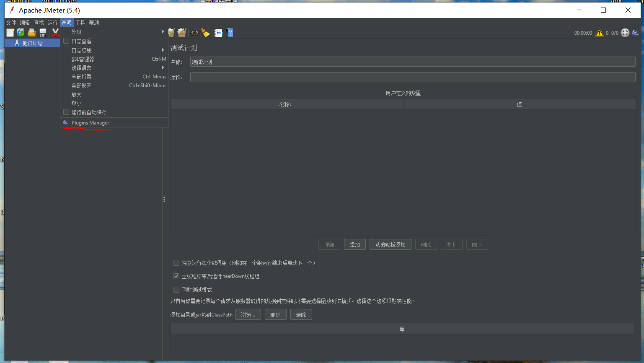Click the 向下 button
The width and height of the screenshot is (644, 363).
(x=477, y=245)
